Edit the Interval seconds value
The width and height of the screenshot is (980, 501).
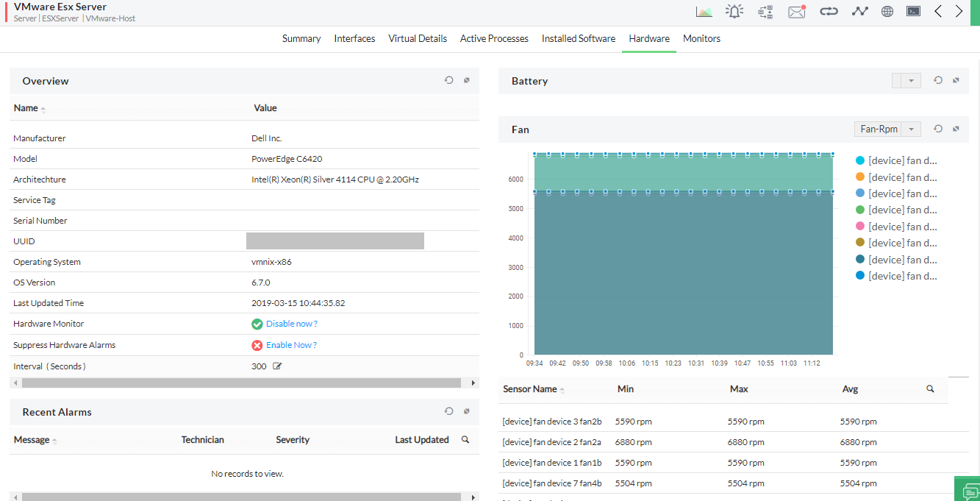pos(277,366)
